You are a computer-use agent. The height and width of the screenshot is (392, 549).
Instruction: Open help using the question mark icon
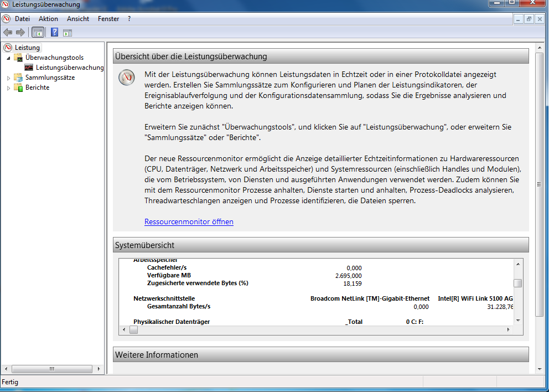point(54,32)
